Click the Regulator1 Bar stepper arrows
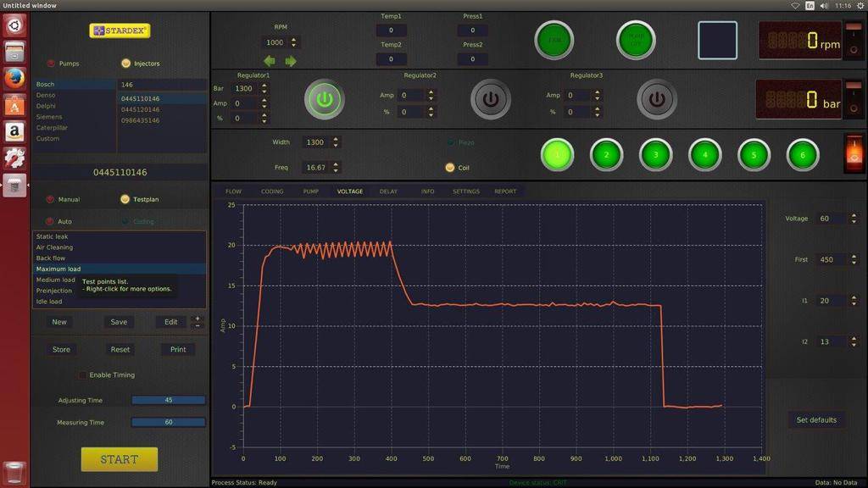The width and height of the screenshot is (868, 488). click(264, 88)
